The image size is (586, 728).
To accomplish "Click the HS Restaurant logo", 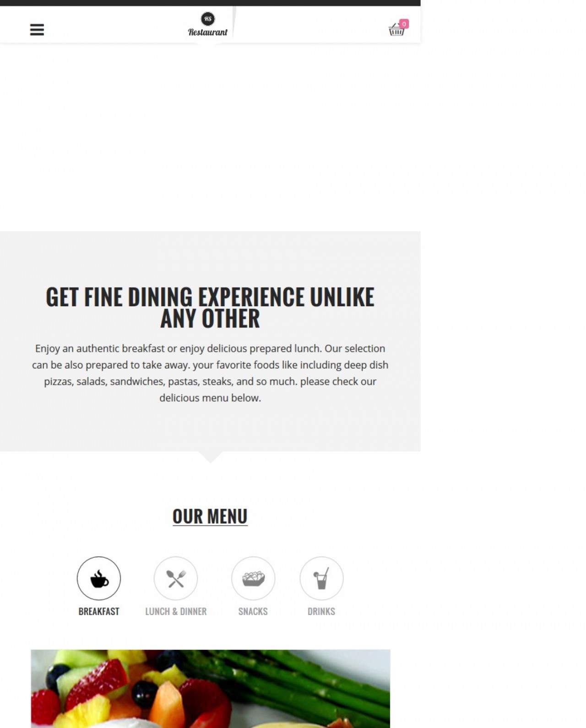I will point(208,24).
